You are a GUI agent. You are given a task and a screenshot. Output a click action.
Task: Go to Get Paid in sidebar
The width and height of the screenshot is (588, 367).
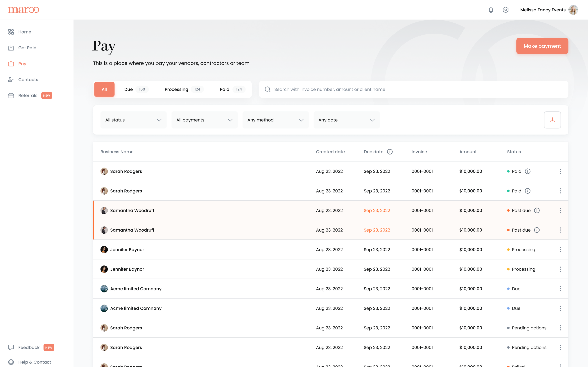point(27,48)
